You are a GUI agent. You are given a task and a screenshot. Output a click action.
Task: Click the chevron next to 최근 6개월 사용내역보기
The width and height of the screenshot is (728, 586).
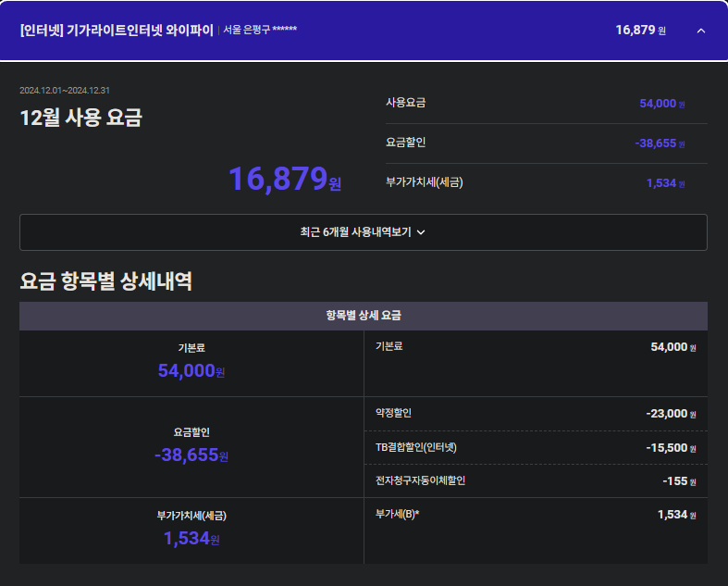[x=421, y=232]
